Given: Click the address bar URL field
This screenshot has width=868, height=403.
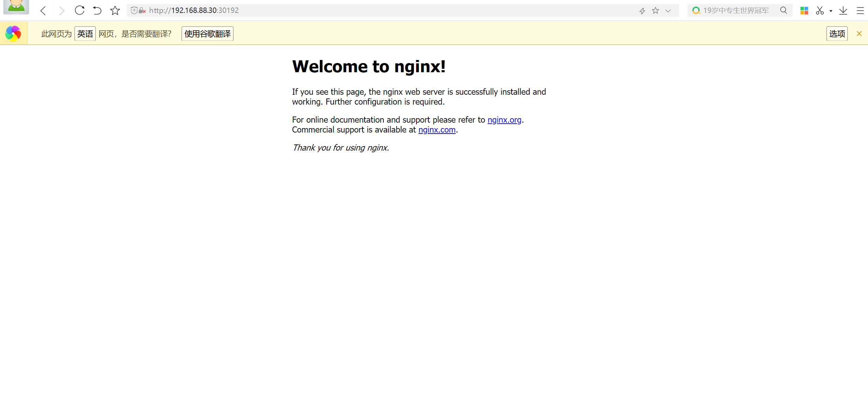Looking at the screenshot, I should click(375, 11).
